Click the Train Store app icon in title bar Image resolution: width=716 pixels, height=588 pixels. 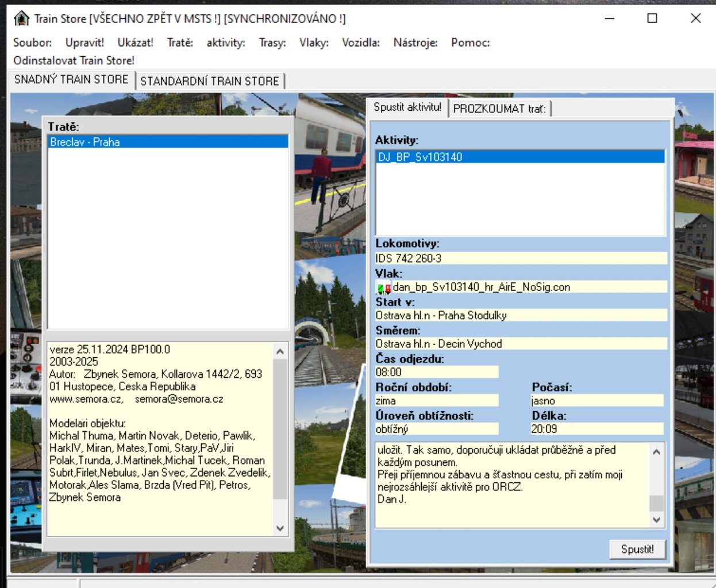pos(21,18)
